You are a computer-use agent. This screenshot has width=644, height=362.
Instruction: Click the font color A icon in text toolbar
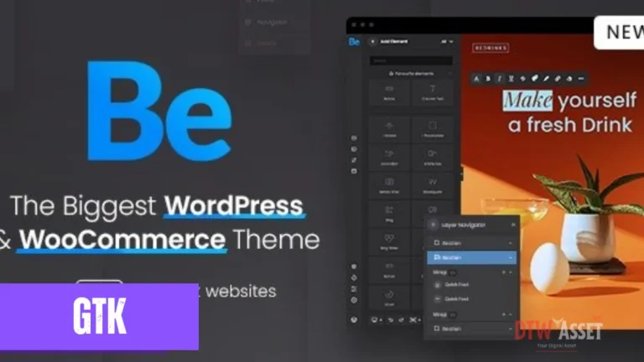point(476,79)
